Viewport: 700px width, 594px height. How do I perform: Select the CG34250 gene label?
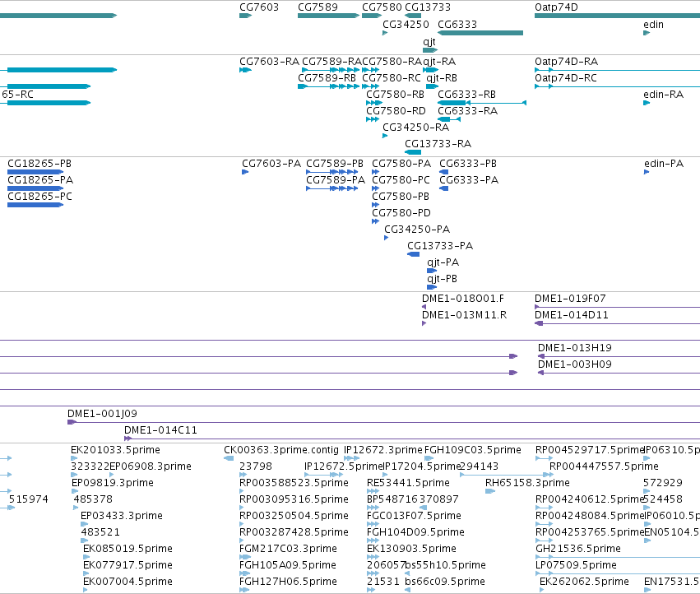coord(406,24)
